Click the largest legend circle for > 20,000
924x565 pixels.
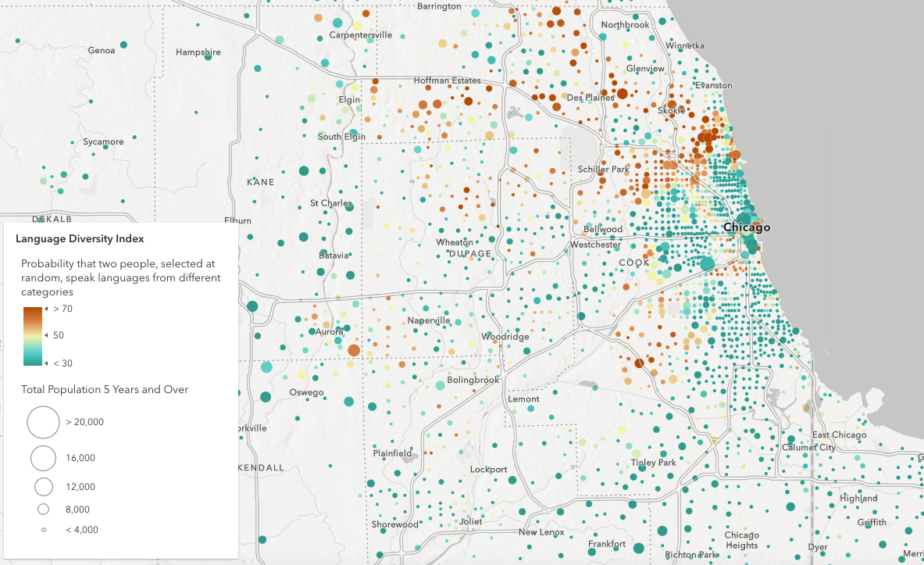click(x=43, y=422)
